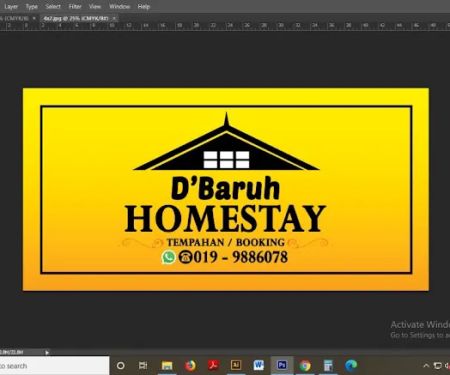Open the View menu

[x=95, y=6]
